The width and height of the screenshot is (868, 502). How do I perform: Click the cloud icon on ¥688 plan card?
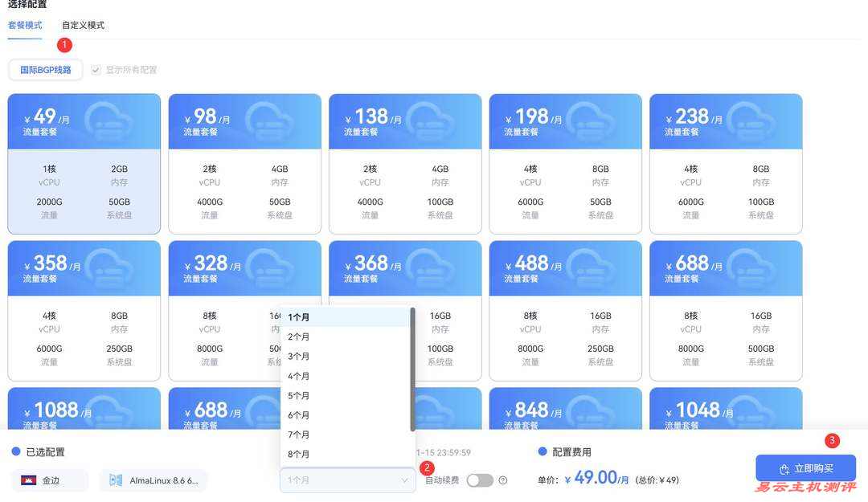pos(750,268)
